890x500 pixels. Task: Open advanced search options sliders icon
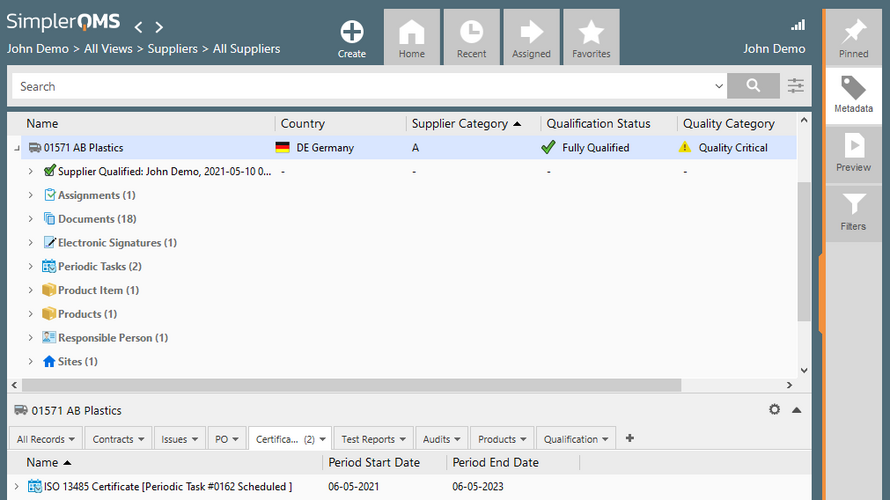click(x=796, y=86)
